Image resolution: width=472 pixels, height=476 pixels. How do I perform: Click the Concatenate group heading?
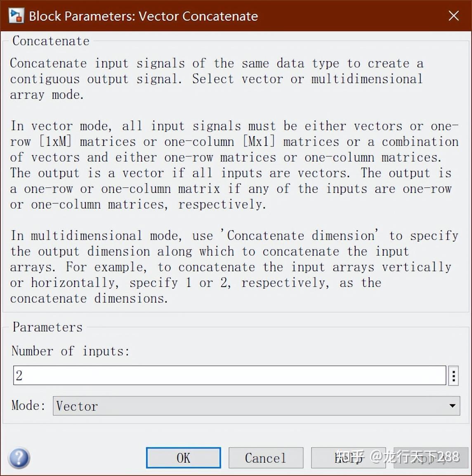click(x=51, y=41)
